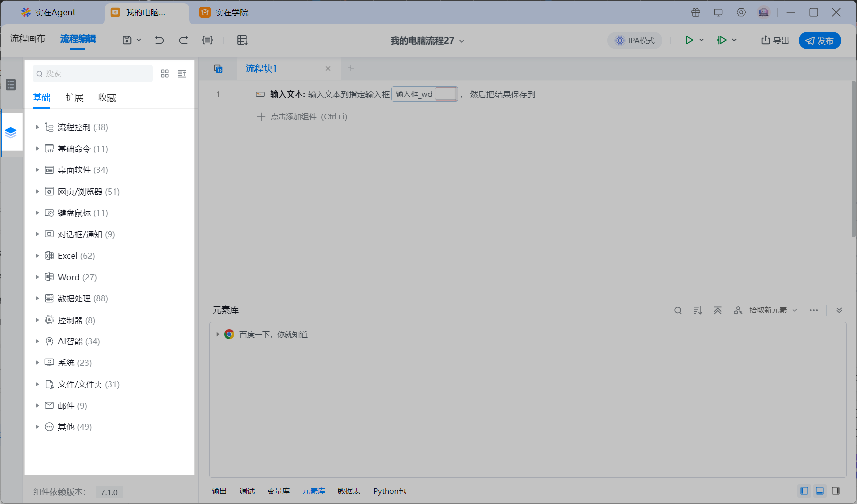Close the 流程块1 tab
The width and height of the screenshot is (857, 504).
[328, 69]
